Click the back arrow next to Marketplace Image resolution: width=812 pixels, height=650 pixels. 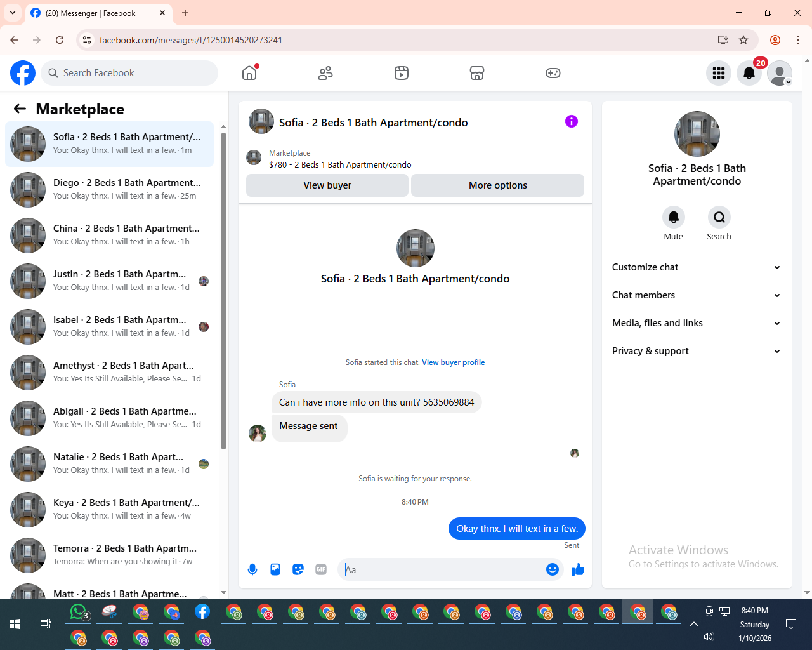pyautogui.click(x=20, y=109)
